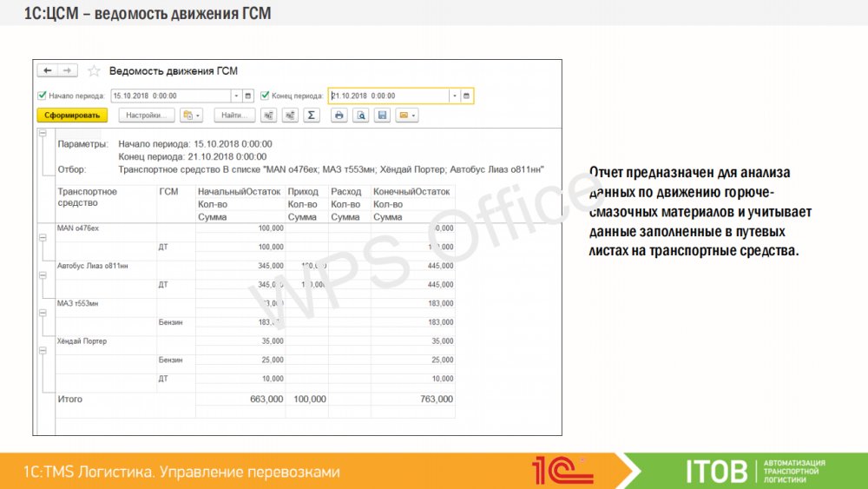Uncheck the Конец периода checkbox

click(265, 96)
